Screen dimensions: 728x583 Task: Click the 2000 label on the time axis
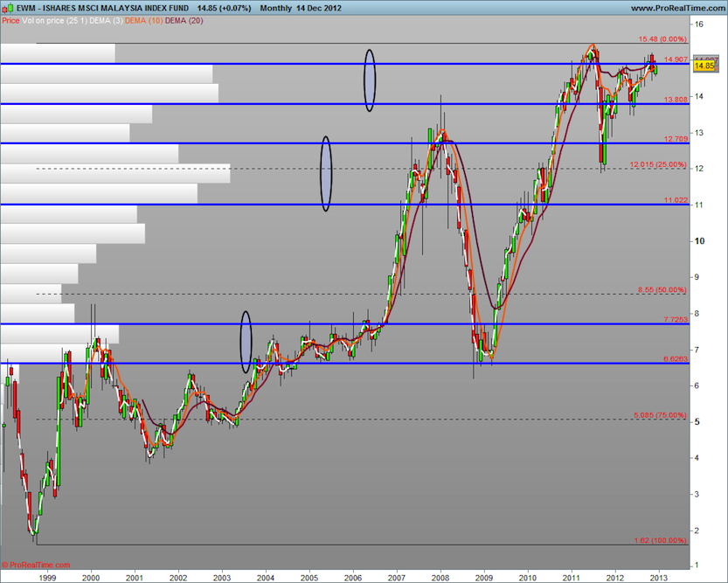[x=91, y=578]
